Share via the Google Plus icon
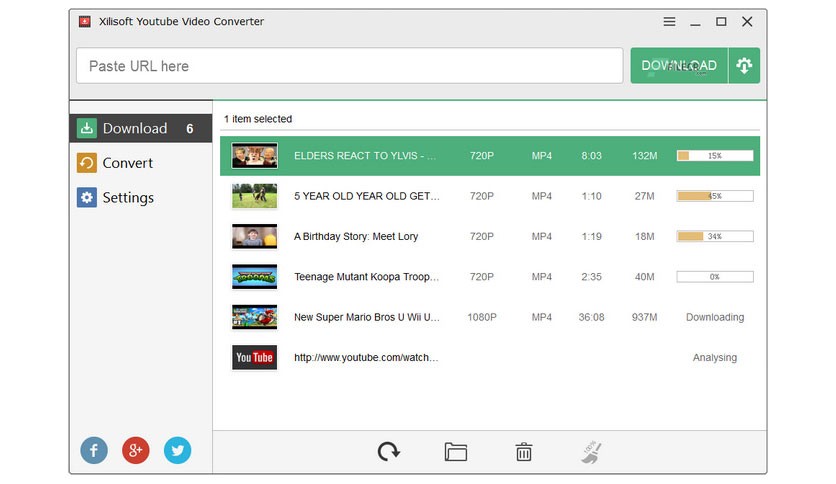 (135, 450)
